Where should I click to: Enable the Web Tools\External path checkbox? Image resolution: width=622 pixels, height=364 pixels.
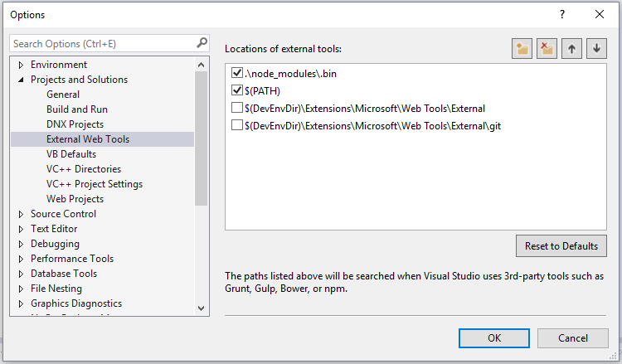point(237,108)
